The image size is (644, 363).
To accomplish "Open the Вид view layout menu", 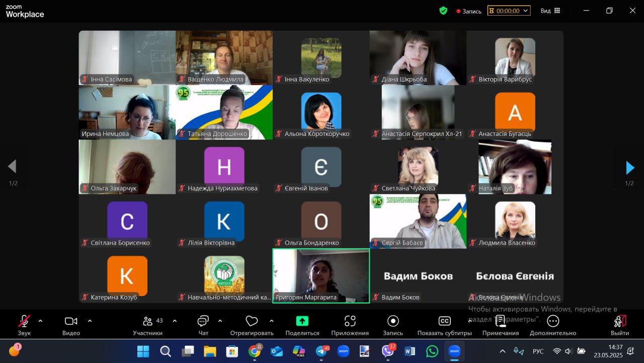I will (x=550, y=11).
